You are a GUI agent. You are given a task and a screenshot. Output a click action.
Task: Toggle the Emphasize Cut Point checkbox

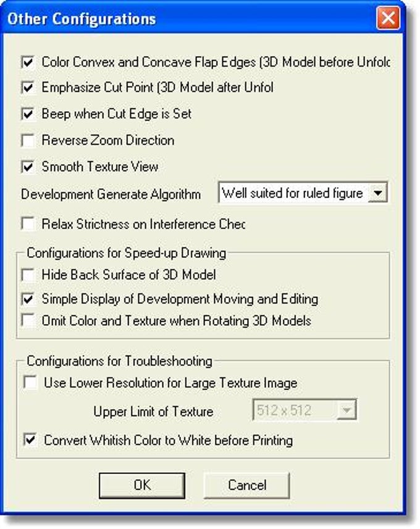pyautogui.click(x=28, y=88)
